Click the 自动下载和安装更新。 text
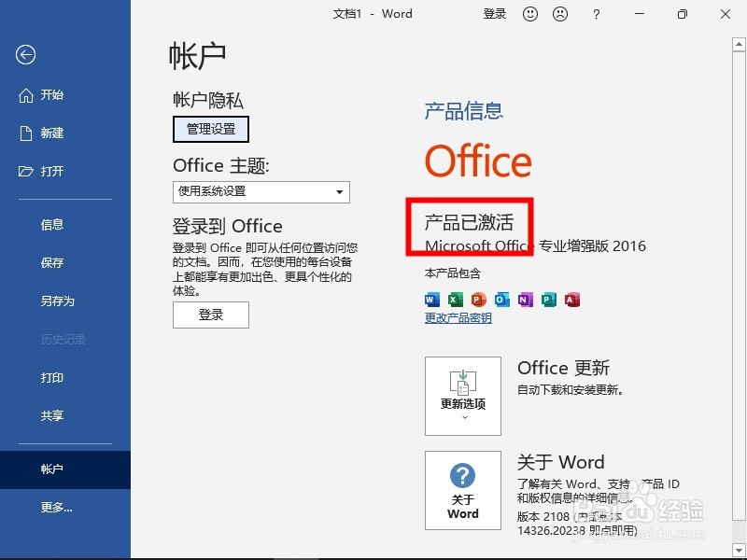This screenshot has width=747, height=560. [571, 390]
